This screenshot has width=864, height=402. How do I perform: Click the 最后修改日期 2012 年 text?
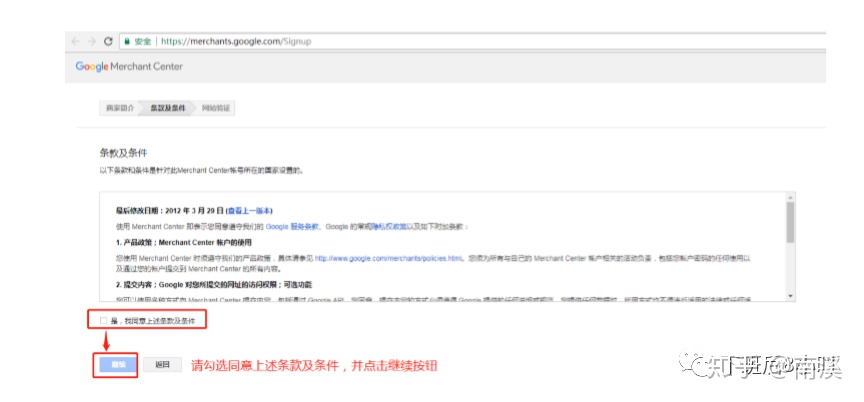[170, 210]
